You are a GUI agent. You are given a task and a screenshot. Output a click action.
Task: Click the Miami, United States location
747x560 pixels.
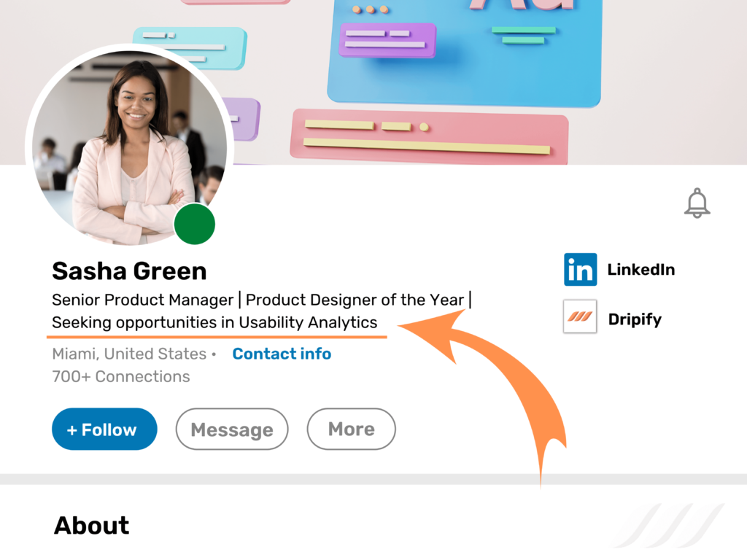click(129, 354)
